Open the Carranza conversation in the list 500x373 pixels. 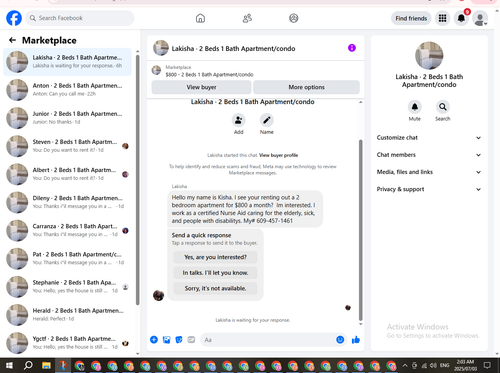tap(68, 230)
